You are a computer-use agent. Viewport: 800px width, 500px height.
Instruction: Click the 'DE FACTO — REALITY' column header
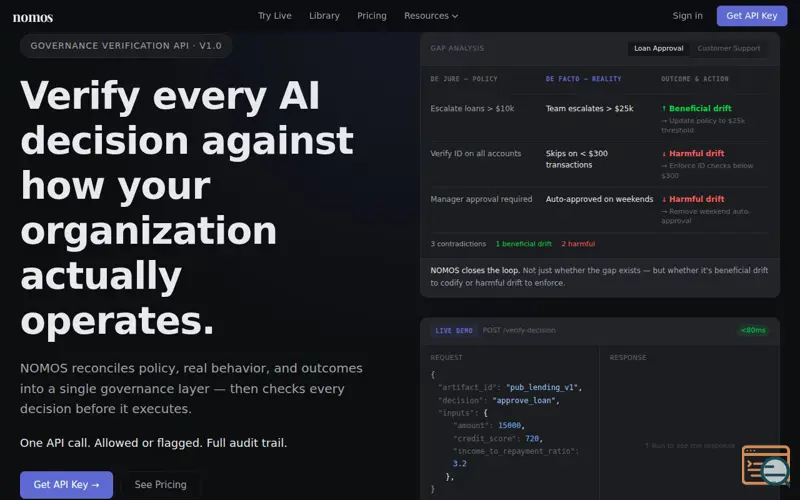coord(583,79)
